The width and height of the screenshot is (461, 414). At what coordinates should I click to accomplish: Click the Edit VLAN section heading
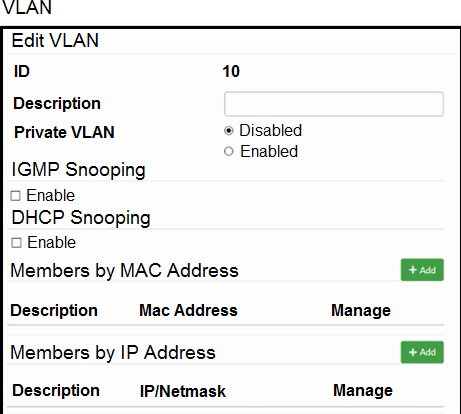point(55,40)
